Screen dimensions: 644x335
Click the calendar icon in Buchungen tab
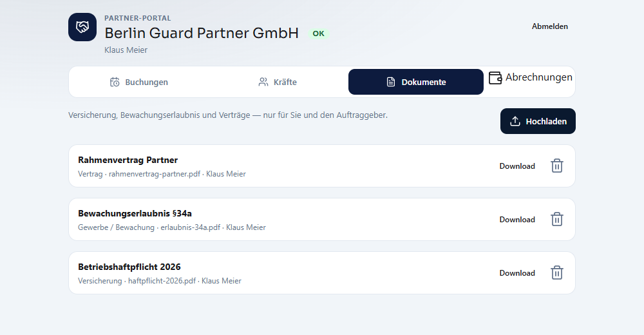pyautogui.click(x=115, y=82)
